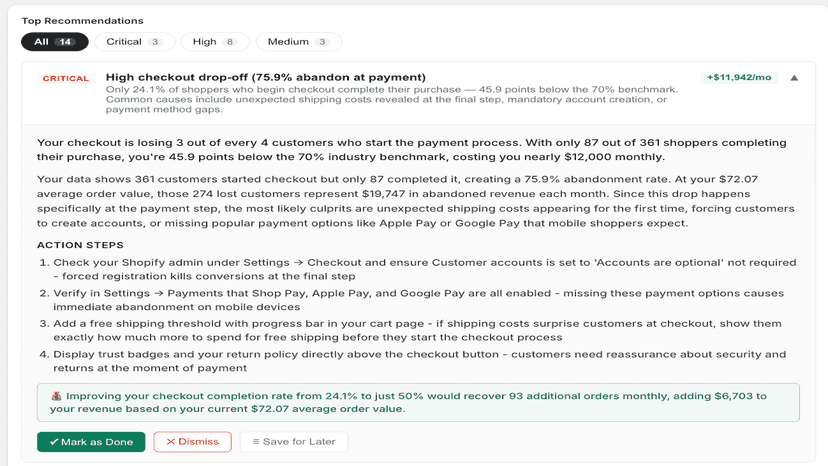828x466 pixels.
Task: Click the +$11,942/mo revenue badge
Action: 739,78
